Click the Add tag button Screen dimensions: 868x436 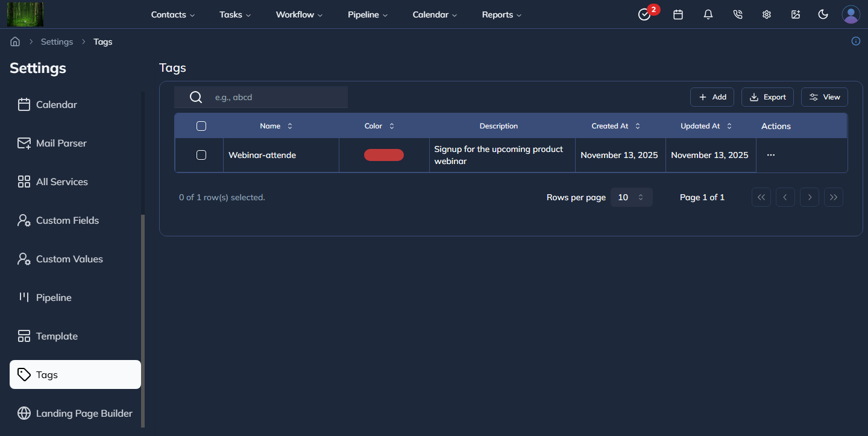tap(712, 97)
